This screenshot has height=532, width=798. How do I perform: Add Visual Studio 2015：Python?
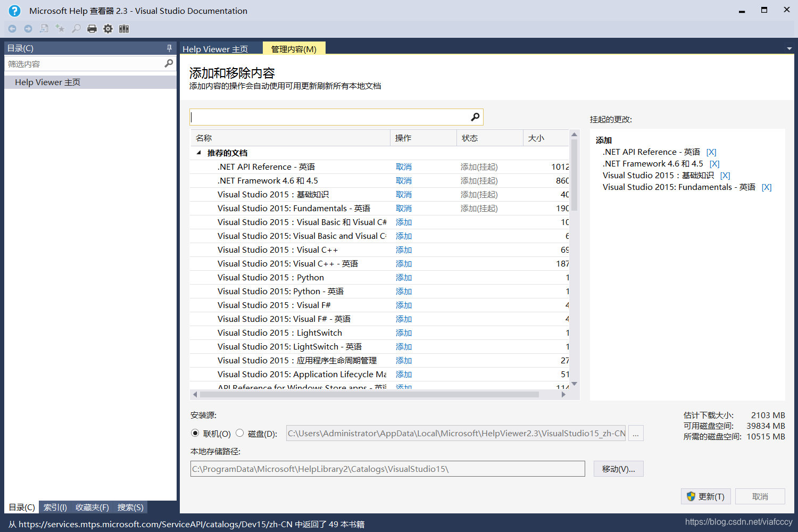pos(404,278)
